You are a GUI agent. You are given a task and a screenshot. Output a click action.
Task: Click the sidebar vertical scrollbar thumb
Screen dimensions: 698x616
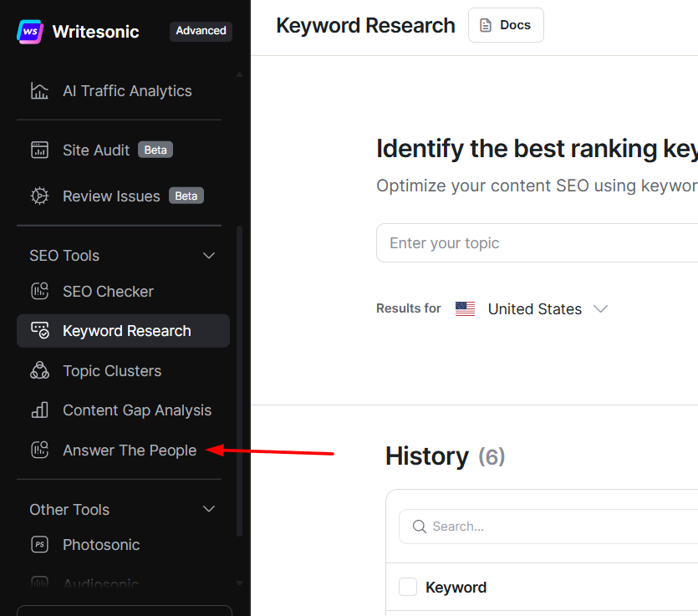click(239, 381)
